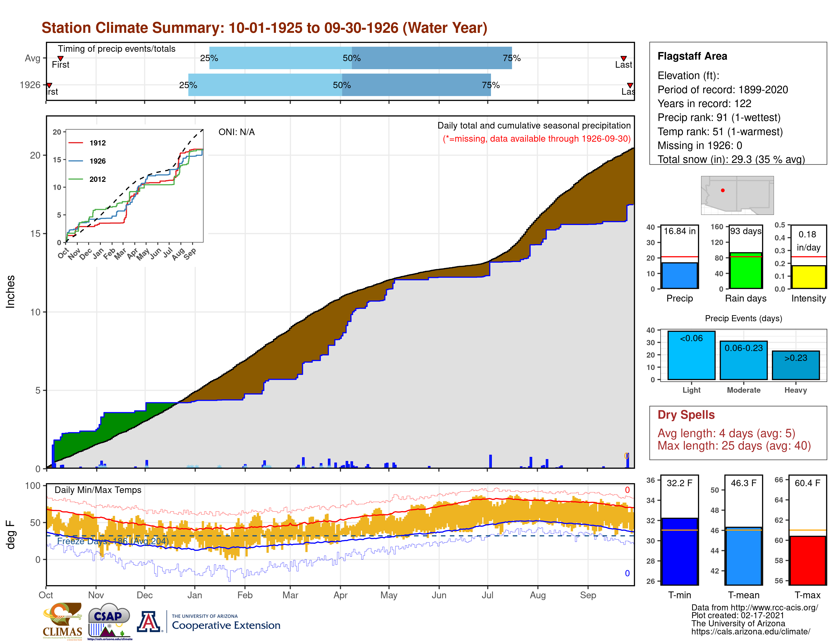This screenshot has height=644, width=833.
Task: Click the Avg First red triangle marker
Action: (x=60, y=58)
